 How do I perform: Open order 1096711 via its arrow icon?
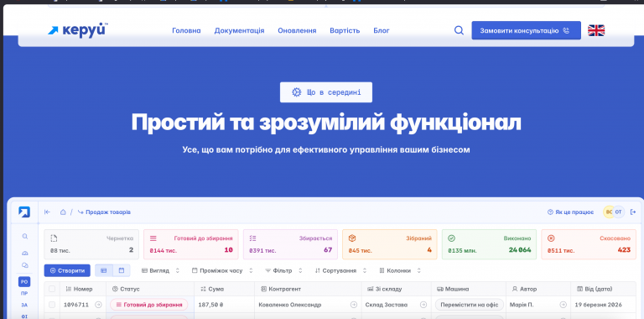pos(98,305)
